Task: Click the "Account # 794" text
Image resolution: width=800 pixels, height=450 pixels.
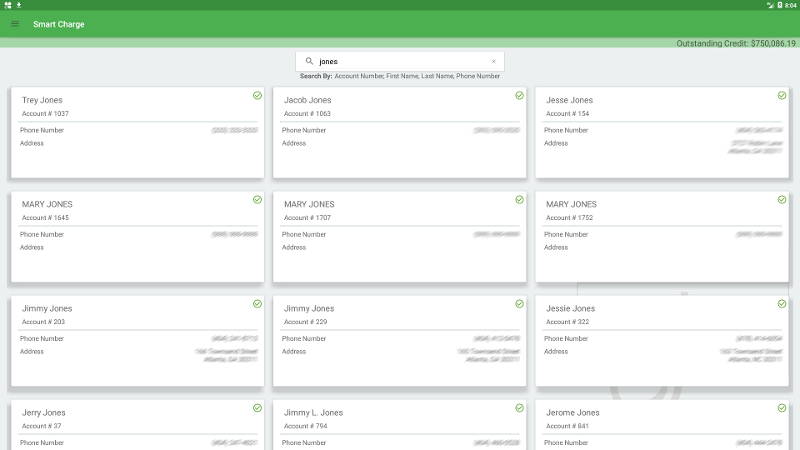Action: pyautogui.click(x=306, y=426)
